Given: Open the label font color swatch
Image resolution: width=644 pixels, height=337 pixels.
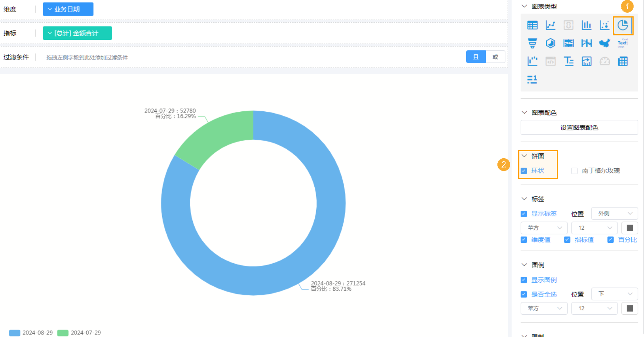Looking at the screenshot, I should [629, 228].
